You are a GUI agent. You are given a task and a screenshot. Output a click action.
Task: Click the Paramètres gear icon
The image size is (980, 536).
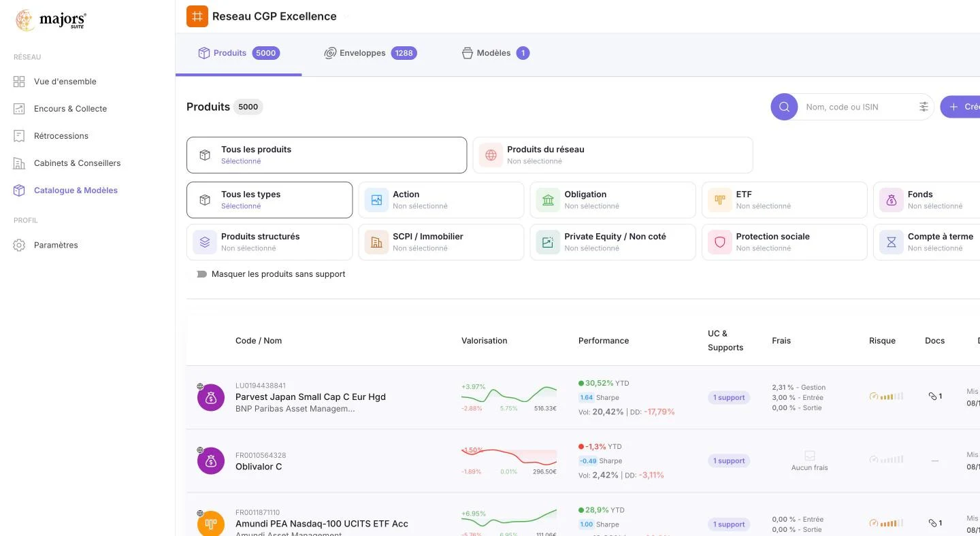pos(19,245)
